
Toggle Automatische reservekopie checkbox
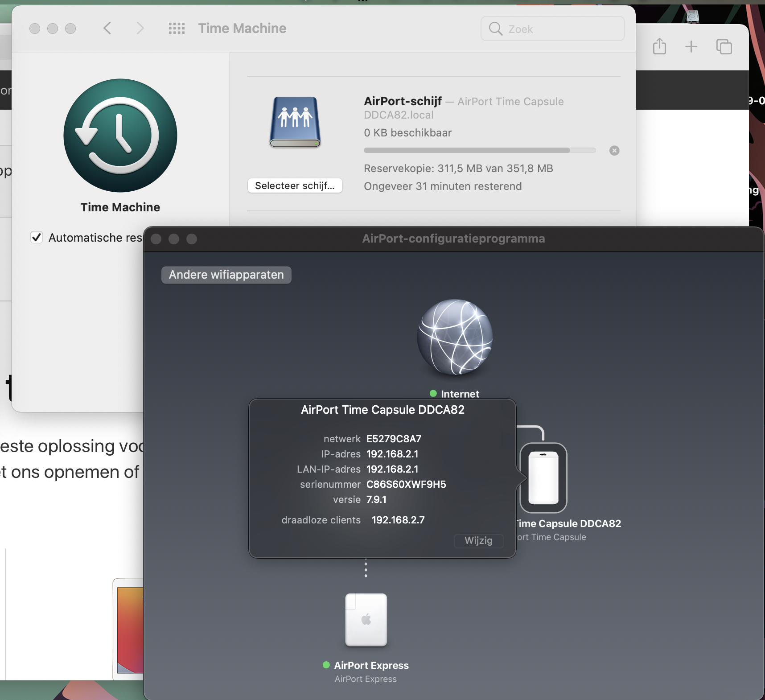point(37,237)
